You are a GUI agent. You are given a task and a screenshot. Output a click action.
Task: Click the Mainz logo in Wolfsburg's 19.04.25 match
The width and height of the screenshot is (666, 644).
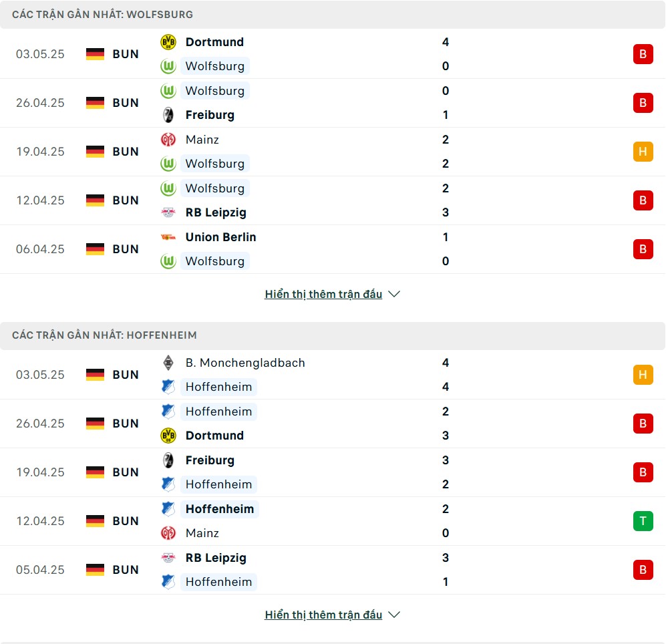coord(168,140)
